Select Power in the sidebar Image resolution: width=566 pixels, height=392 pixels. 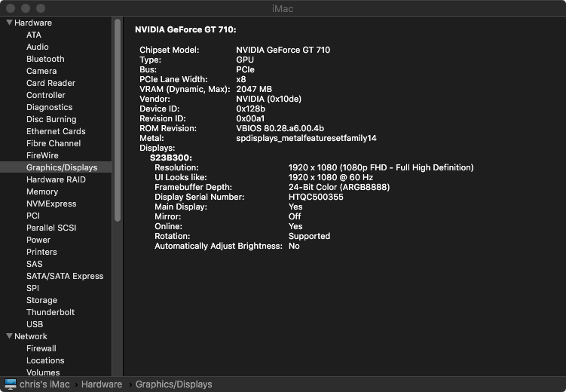(38, 240)
